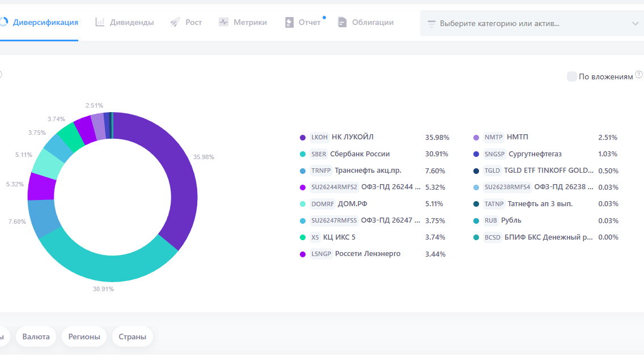Select Россети Ленэнерго legend name

tap(367, 254)
